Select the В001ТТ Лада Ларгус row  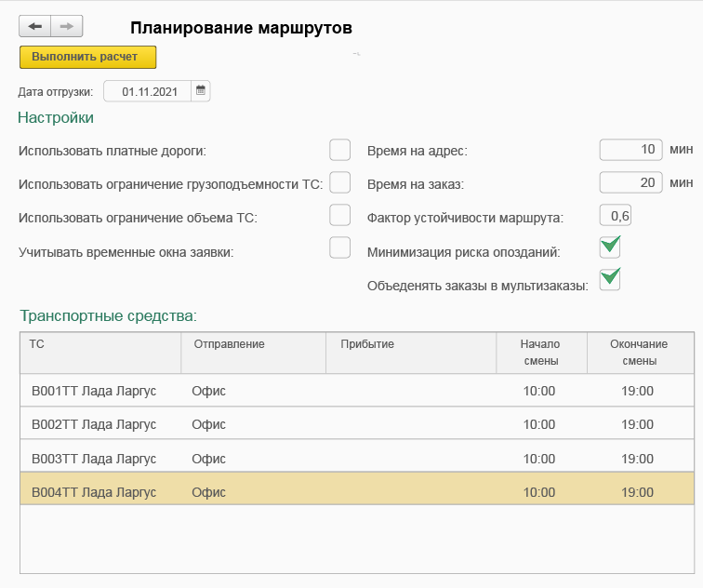point(94,391)
